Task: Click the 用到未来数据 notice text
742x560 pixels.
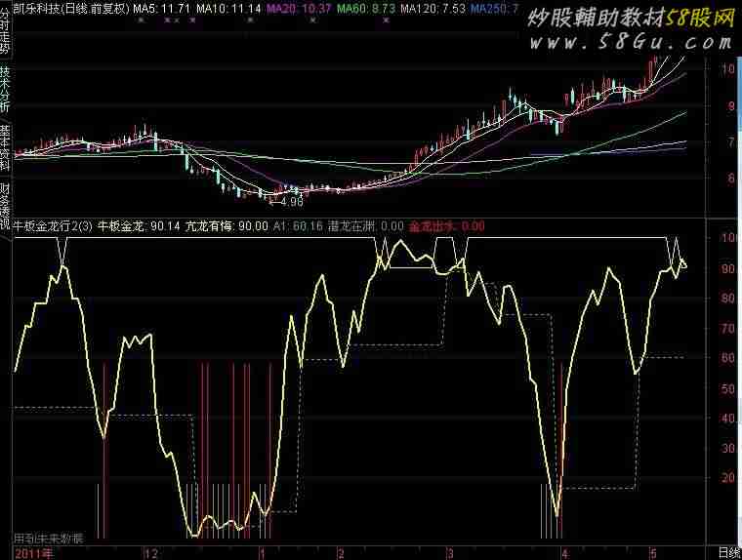Action: 48,539
